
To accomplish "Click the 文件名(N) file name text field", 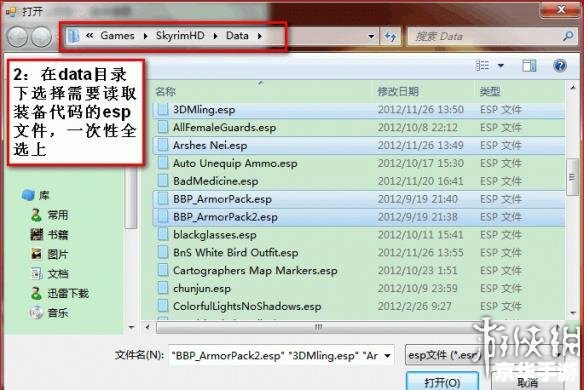I will click(276, 356).
